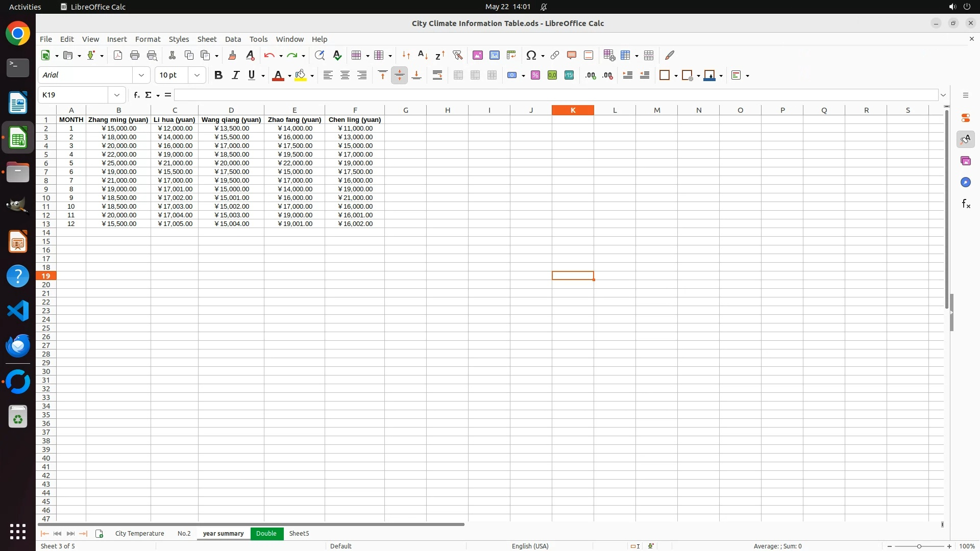This screenshot has height=551, width=980.
Task: Toggle Wrap Text for the cell
Action: (437, 75)
